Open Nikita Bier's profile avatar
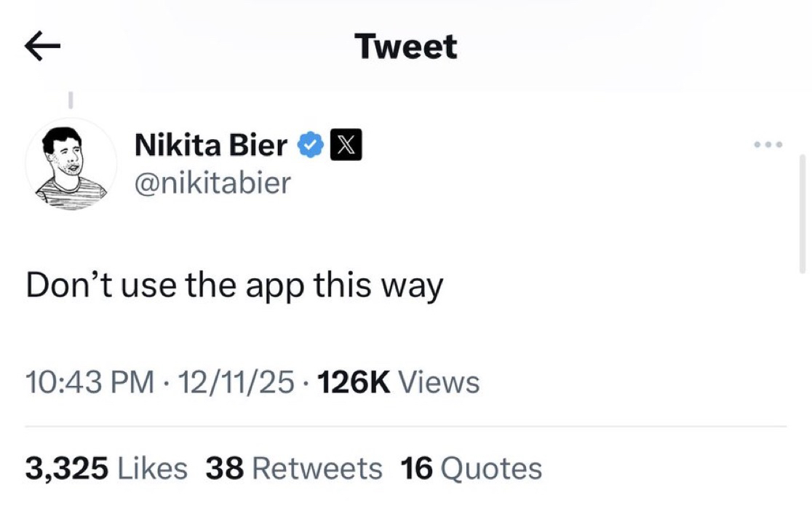Viewport: 812px width, 506px height. pyautogui.click(x=71, y=165)
